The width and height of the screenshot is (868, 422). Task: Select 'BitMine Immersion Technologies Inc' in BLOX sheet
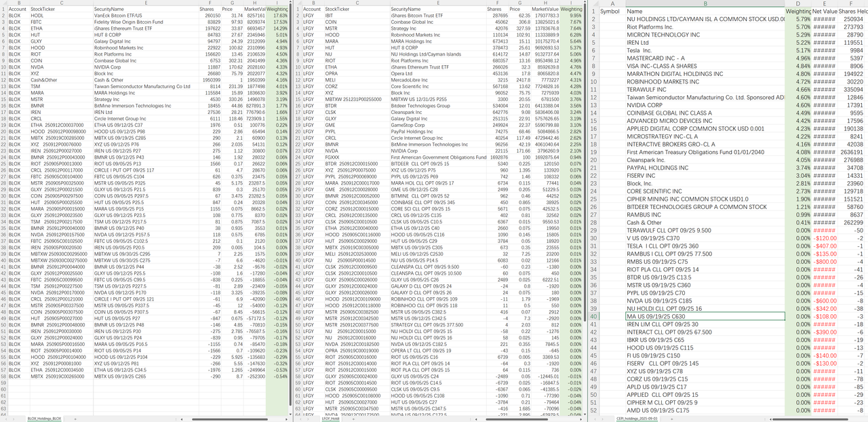(147, 107)
